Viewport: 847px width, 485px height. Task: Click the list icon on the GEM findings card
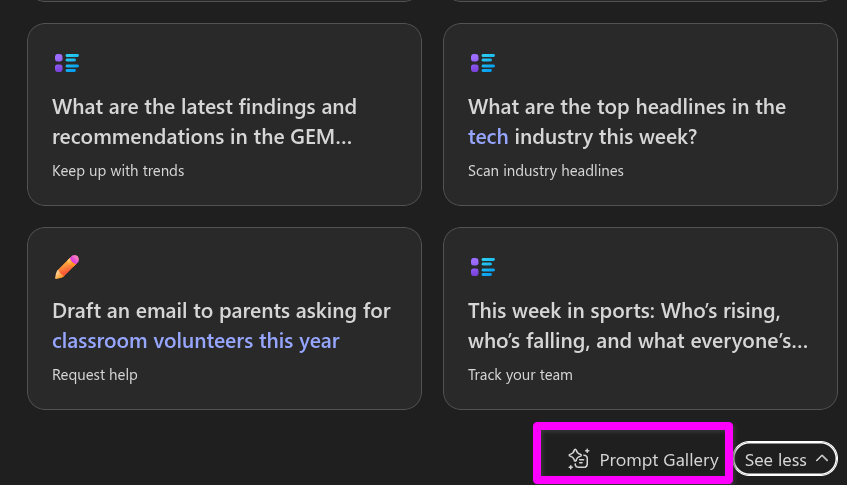(x=67, y=63)
